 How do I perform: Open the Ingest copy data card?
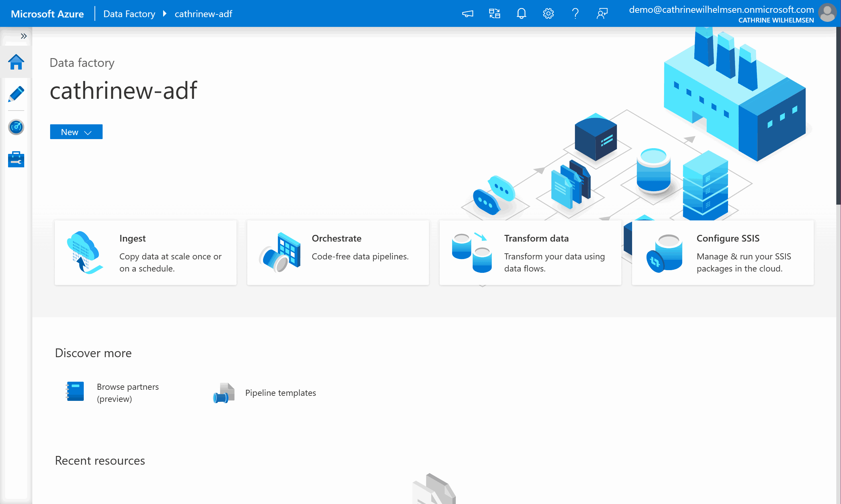(x=145, y=253)
